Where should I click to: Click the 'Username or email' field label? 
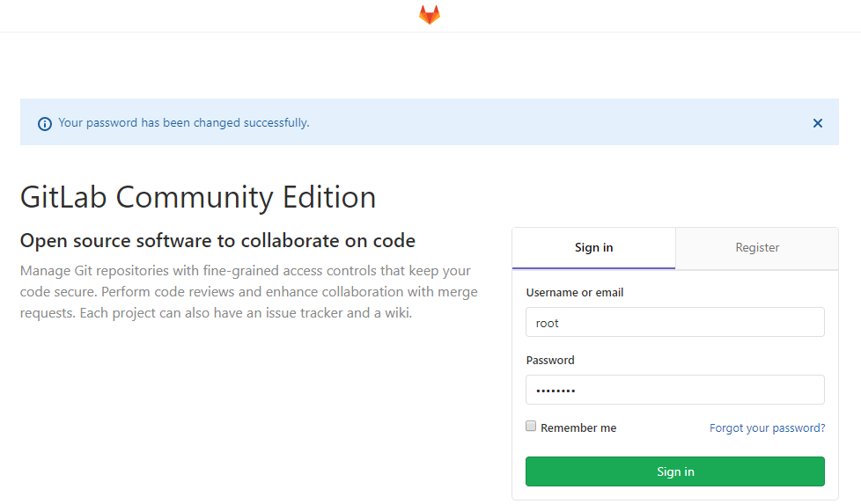coord(574,292)
